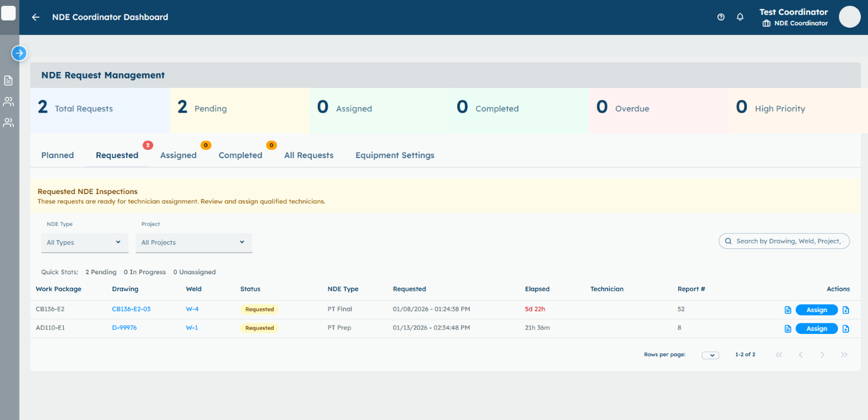Click work package cell CB136-E2
Viewport: 868px width, 420px height.
coord(50,309)
